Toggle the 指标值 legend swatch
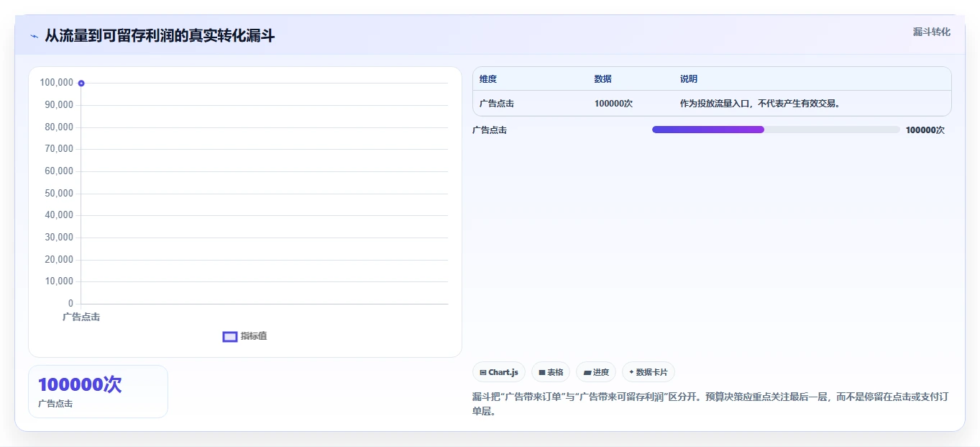Viewport: 980px width, 447px height. click(x=230, y=336)
